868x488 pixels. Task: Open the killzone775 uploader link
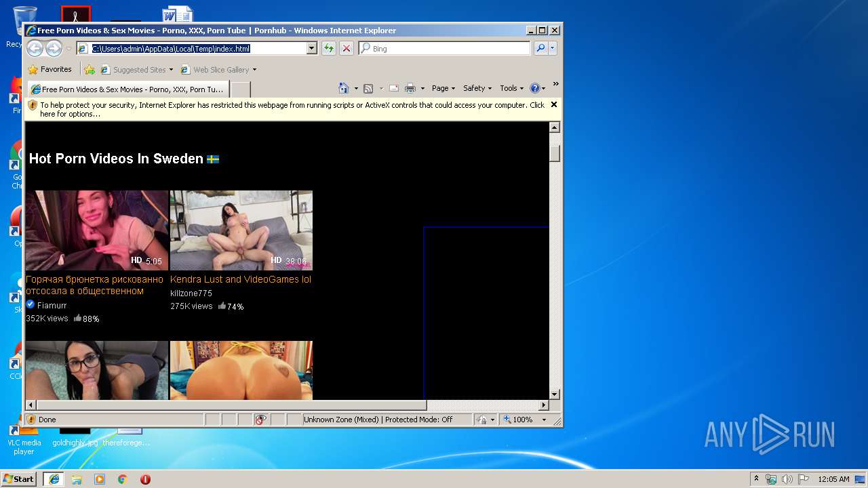[191, 293]
